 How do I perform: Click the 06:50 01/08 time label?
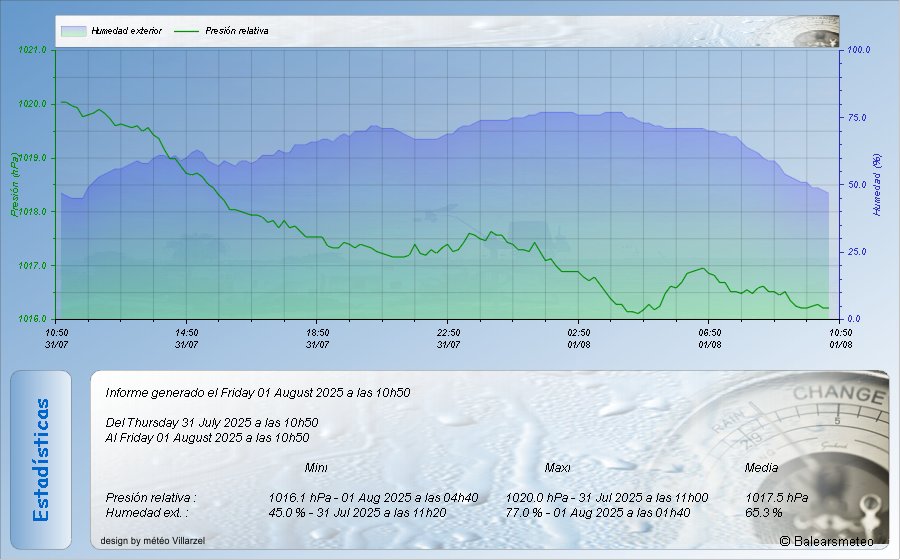(709, 339)
